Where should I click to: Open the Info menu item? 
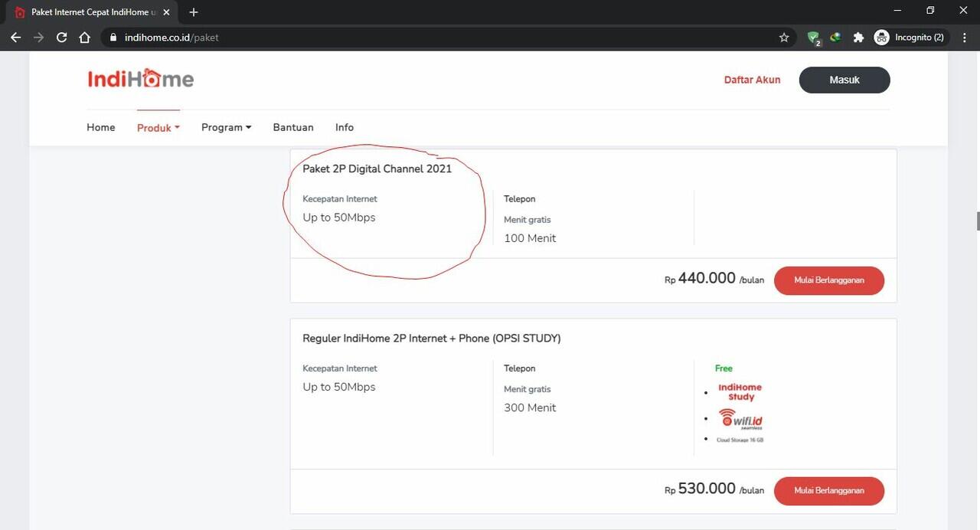[345, 127]
